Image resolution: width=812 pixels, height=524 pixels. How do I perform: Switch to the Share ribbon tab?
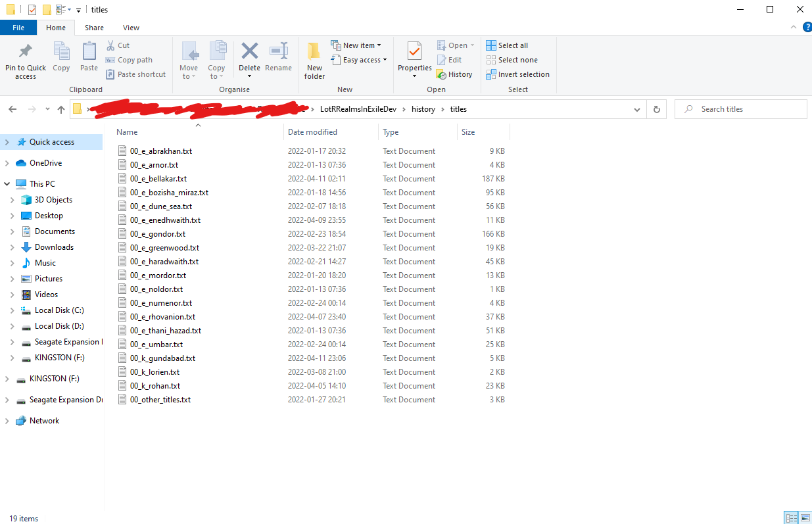coord(94,28)
